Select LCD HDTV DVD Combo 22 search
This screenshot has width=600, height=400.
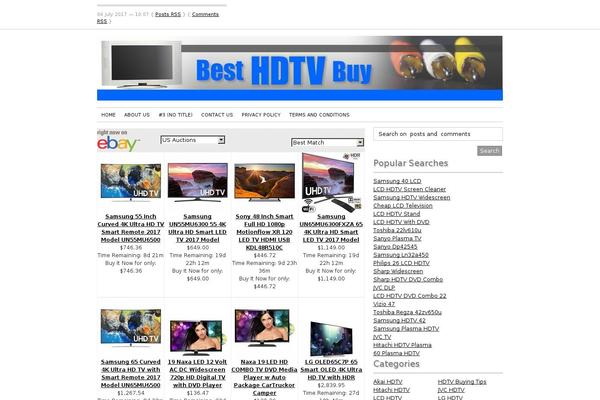coord(410,296)
